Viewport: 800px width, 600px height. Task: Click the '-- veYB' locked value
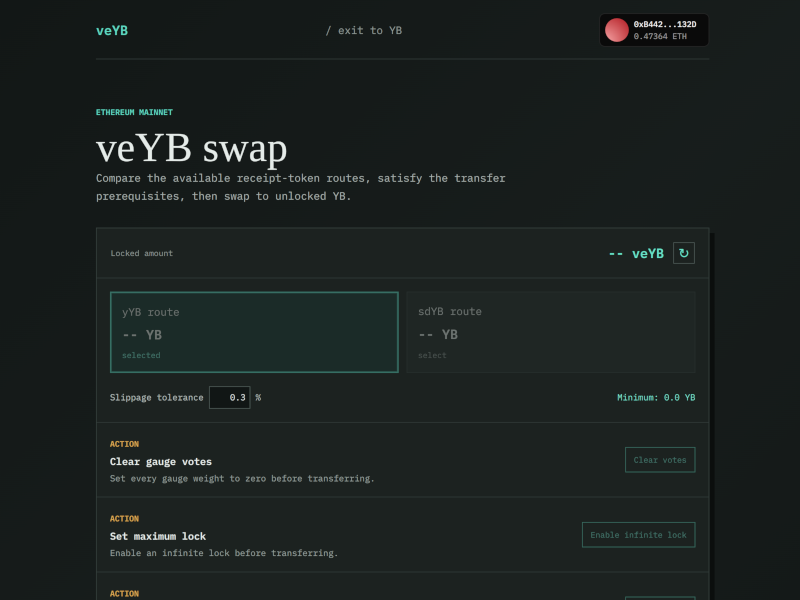tap(636, 254)
